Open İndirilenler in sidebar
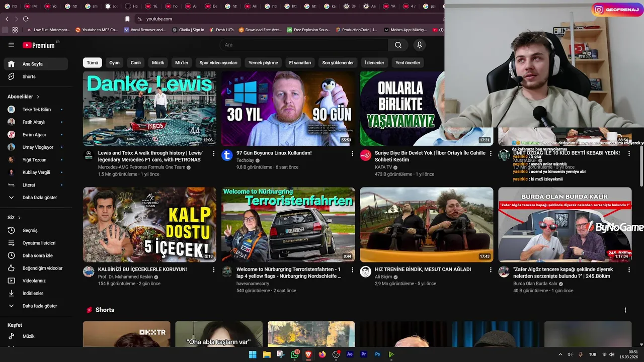The width and height of the screenshot is (644, 362). (36, 293)
